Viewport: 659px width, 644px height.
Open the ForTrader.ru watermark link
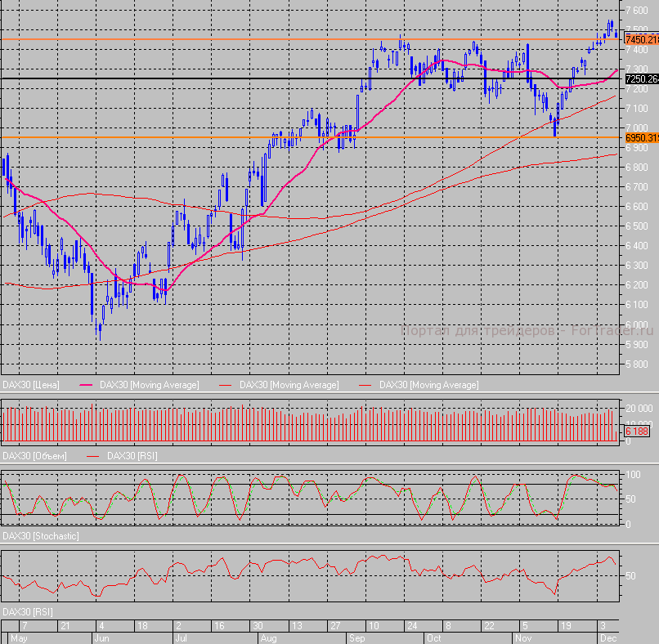click(527, 330)
